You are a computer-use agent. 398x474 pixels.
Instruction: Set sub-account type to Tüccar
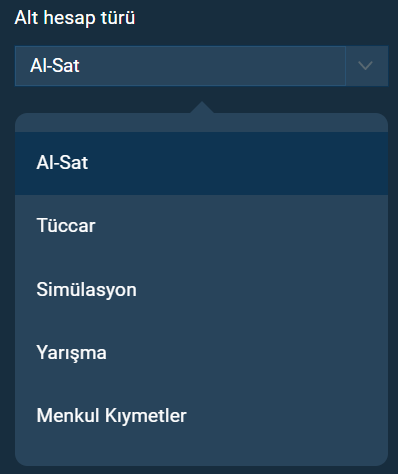(x=201, y=226)
